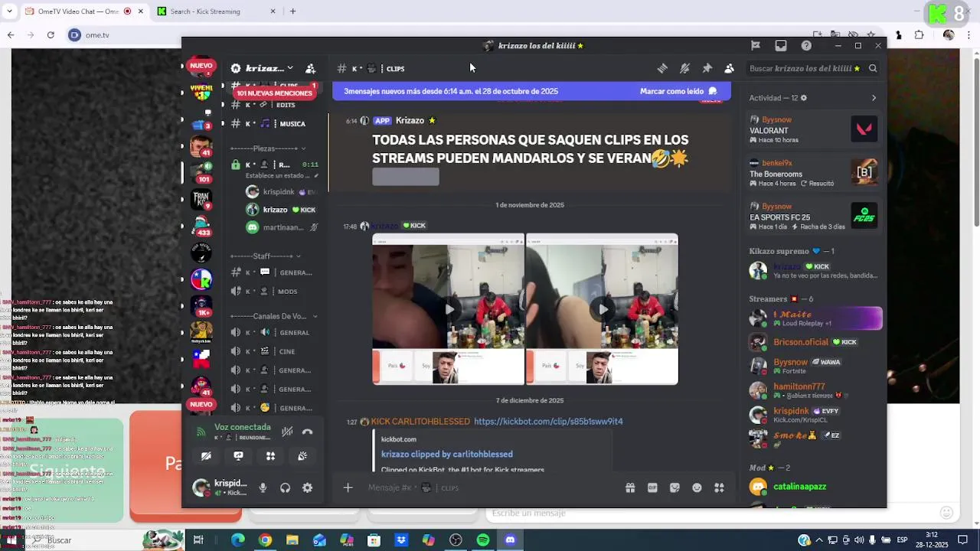Viewport: 980px width, 551px height.
Task: Click the invite people icon beside server name
Action: point(310,68)
